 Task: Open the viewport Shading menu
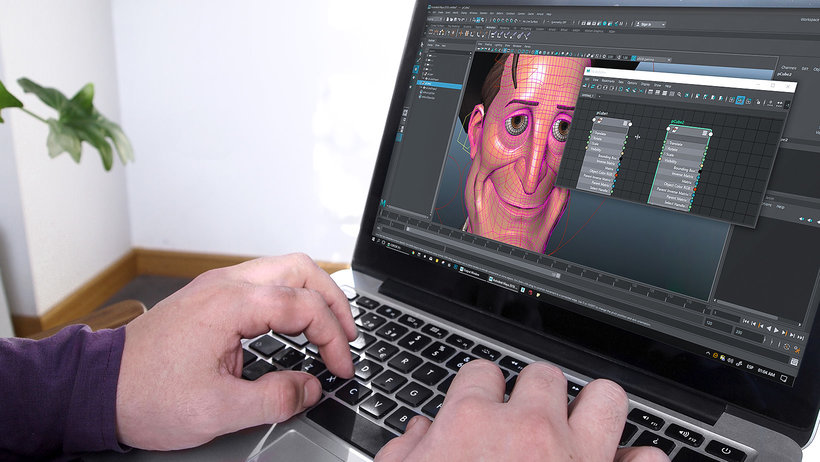pyautogui.click(x=488, y=44)
